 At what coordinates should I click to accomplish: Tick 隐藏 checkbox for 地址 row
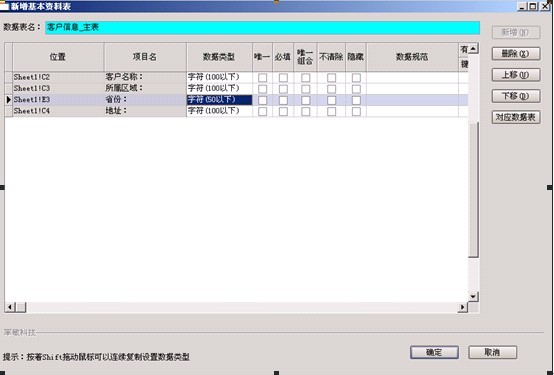click(356, 111)
